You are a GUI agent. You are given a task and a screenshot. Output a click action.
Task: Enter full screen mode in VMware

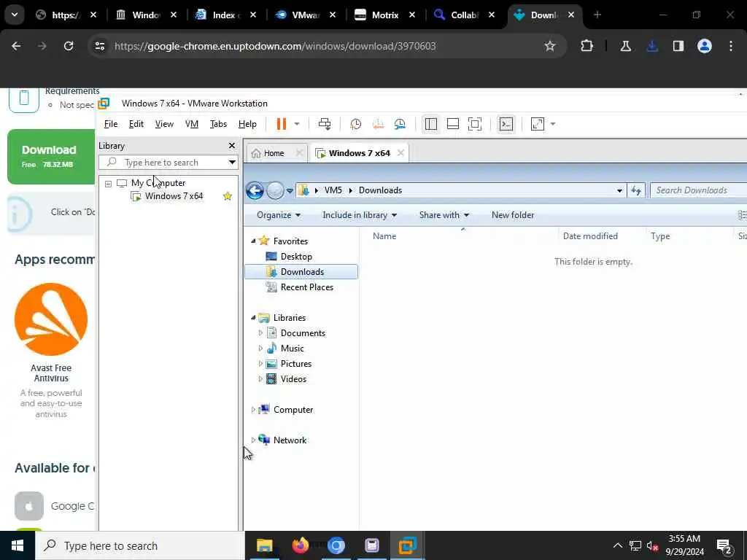(474, 124)
